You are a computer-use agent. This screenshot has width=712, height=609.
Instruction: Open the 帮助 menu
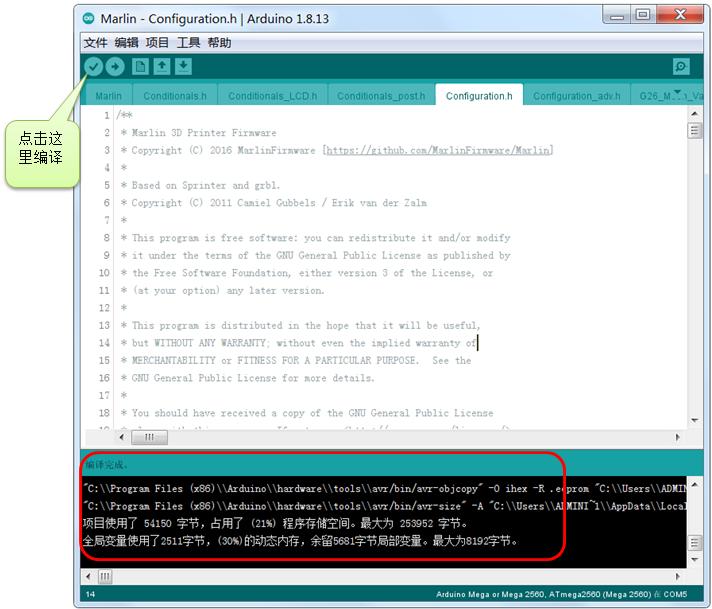219,43
